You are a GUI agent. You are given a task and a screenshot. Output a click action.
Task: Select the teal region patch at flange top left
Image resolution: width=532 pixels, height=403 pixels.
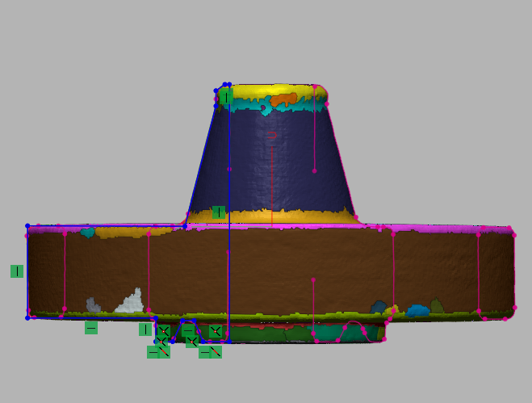[x=86, y=233]
